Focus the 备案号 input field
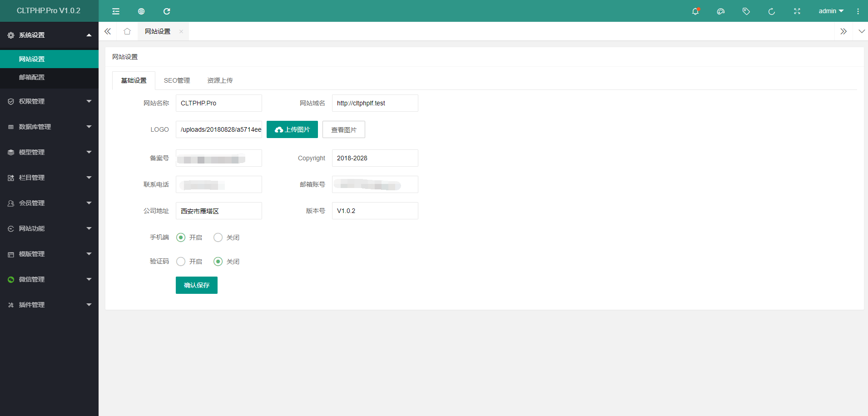Image resolution: width=868 pixels, height=416 pixels. [x=219, y=158]
